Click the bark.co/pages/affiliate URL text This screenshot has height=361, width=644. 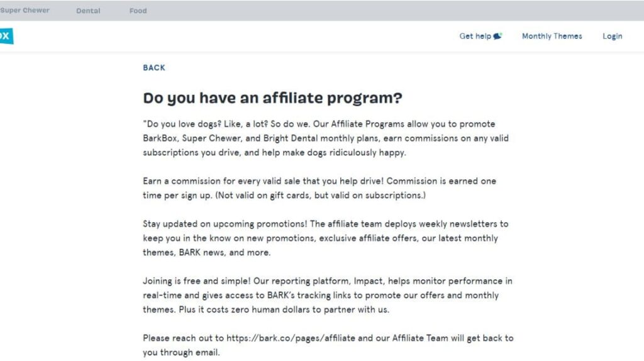291,338
